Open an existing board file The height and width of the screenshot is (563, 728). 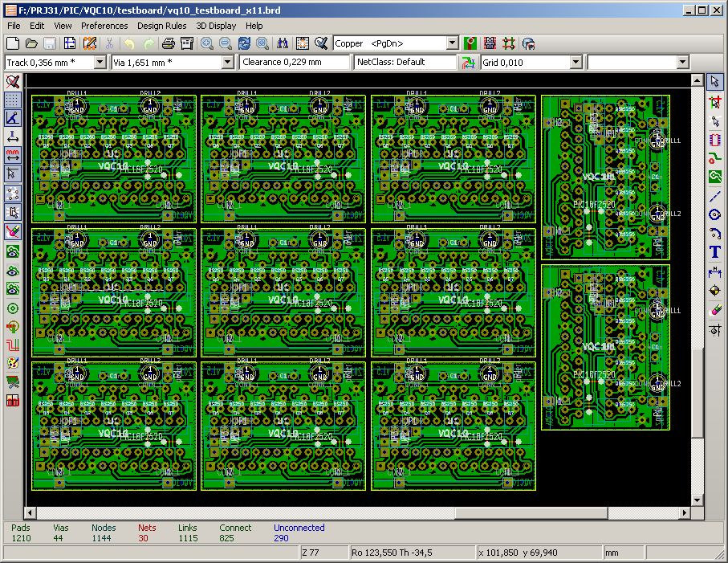[x=31, y=43]
